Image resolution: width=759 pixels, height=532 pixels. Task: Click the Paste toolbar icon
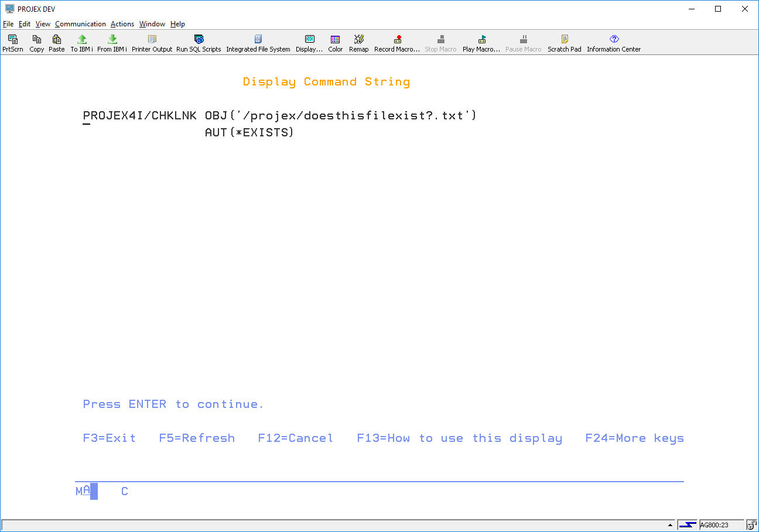click(57, 43)
